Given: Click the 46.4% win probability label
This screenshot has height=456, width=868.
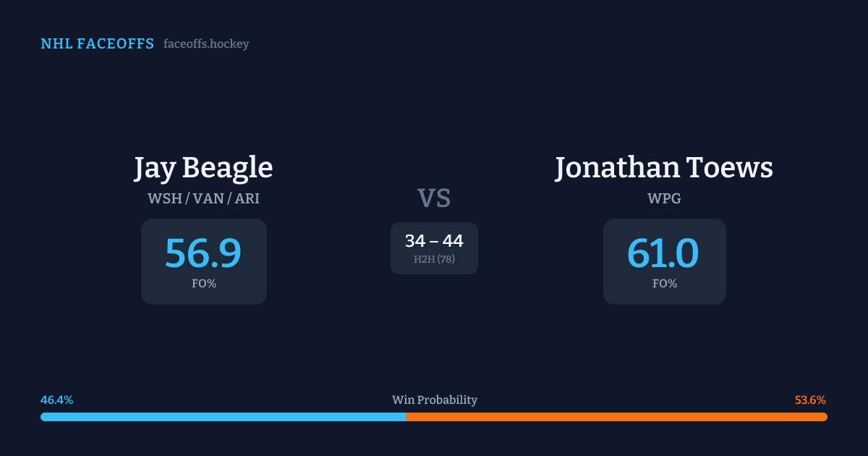Looking at the screenshot, I should [x=57, y=400].
